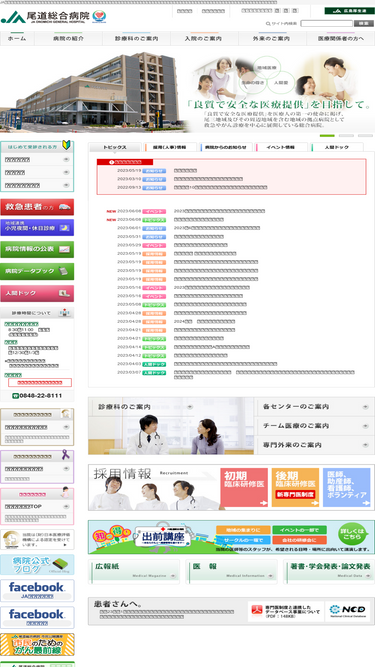Open 小児夜間・休日診療 moon banner
This screenshot has width=375, height=667.
tap(37, 228)
